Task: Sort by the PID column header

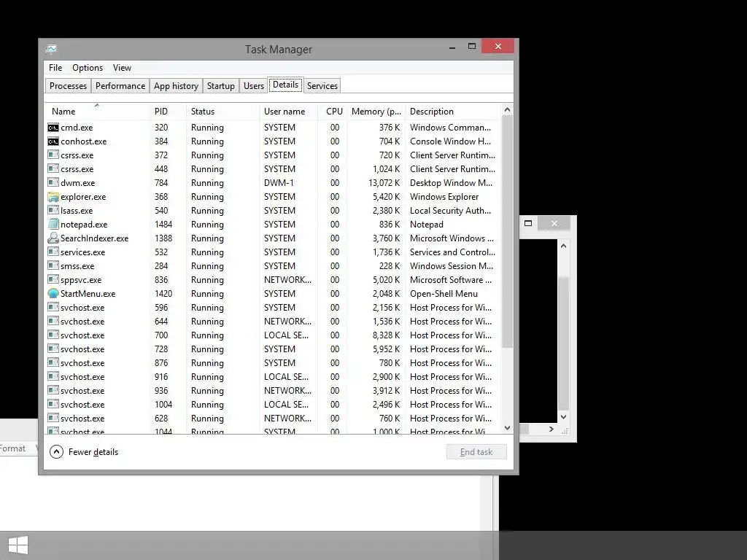Action: [x=168, y=112]
